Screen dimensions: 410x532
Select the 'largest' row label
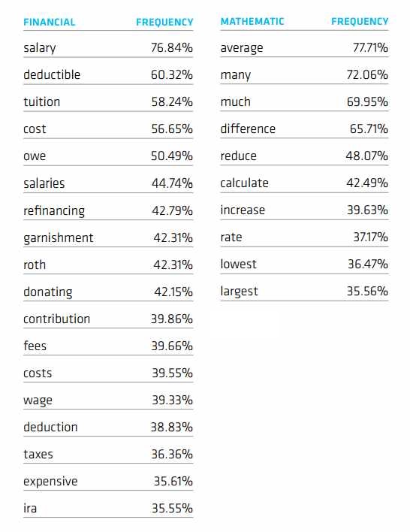click(239, 292)
